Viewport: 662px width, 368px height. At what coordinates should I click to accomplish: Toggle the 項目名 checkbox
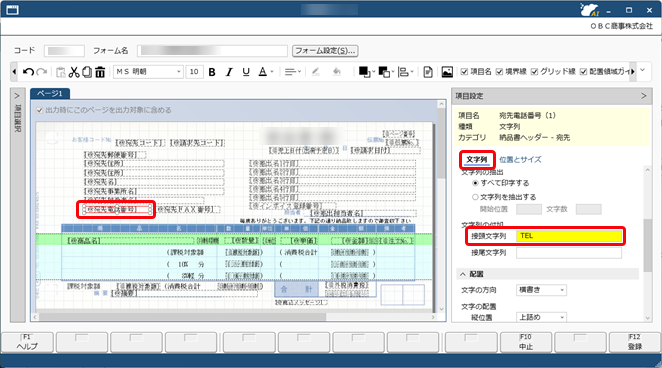point(464,72)
